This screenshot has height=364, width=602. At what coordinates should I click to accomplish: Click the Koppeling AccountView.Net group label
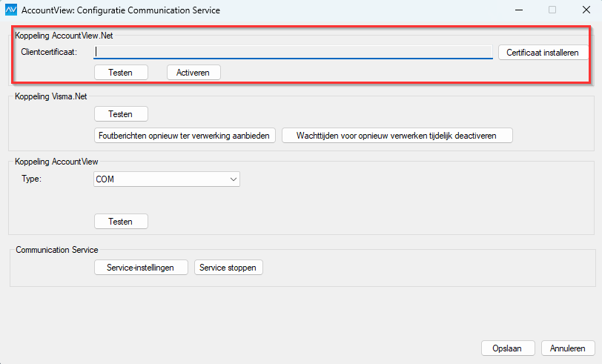tap(64, 36)
